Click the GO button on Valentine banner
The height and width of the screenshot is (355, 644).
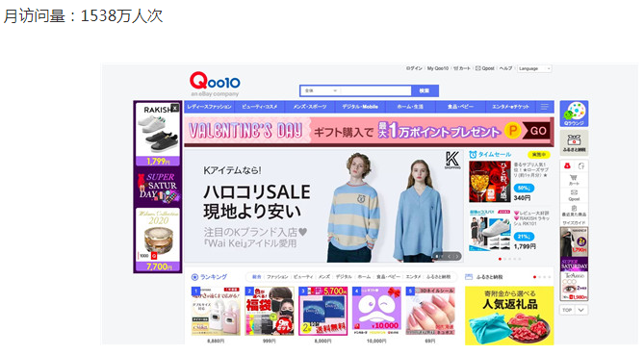tap(537, 131)
